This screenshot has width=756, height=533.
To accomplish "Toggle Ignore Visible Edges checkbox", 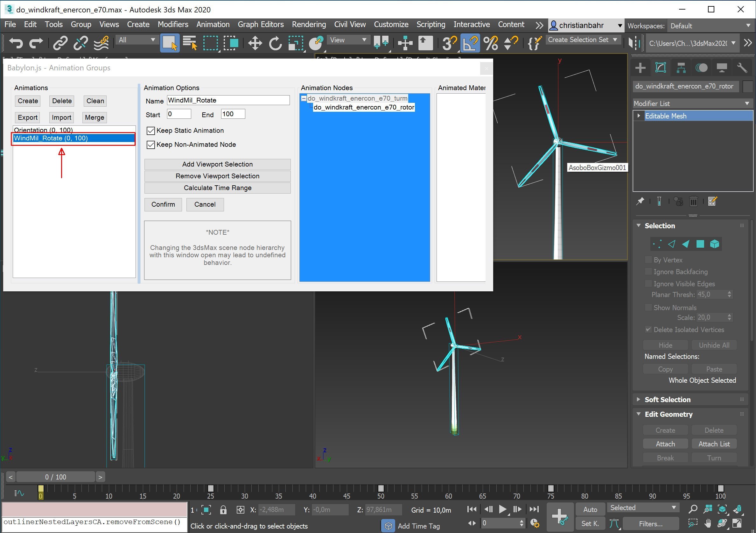I will [648, 284].
